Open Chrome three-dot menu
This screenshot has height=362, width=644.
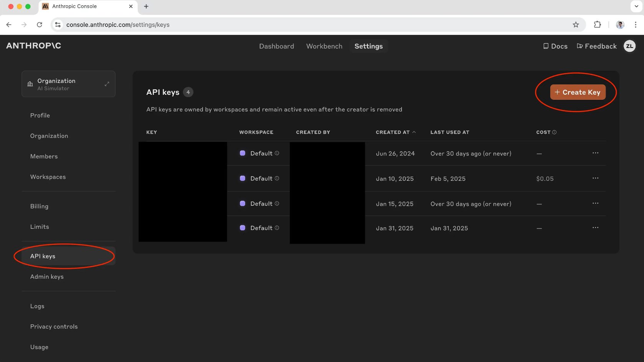636,25
